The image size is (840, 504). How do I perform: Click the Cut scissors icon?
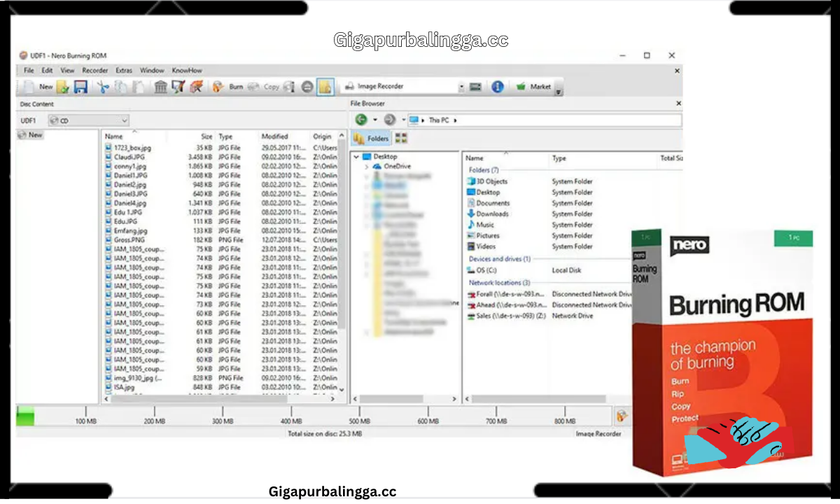tap(104, 87)
